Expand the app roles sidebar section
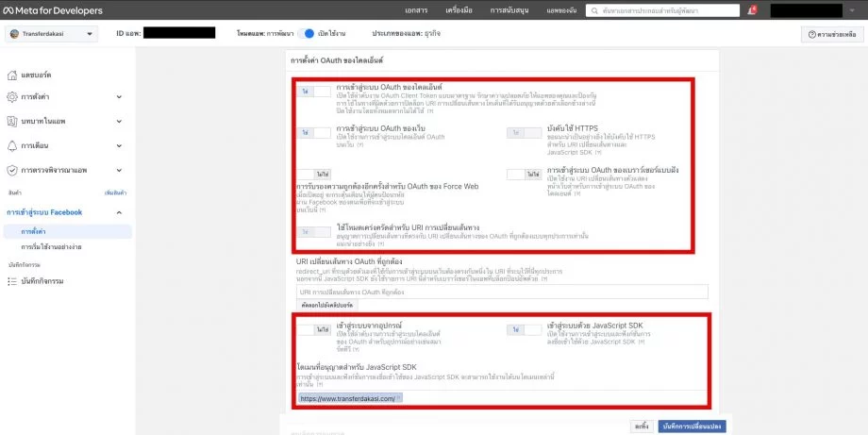The width and height of the screenshot is (868, 435). coord(119,121)
